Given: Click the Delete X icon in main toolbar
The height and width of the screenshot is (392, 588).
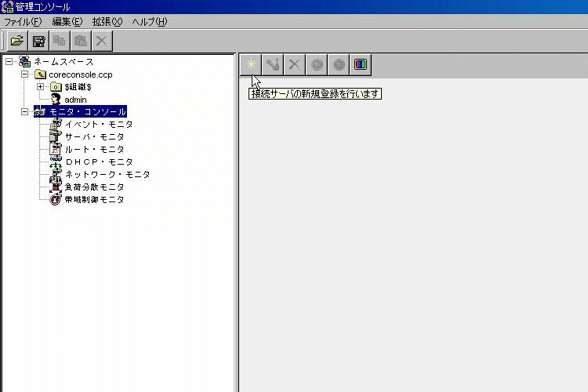Looking at the screenshot, I should point(102,41).
